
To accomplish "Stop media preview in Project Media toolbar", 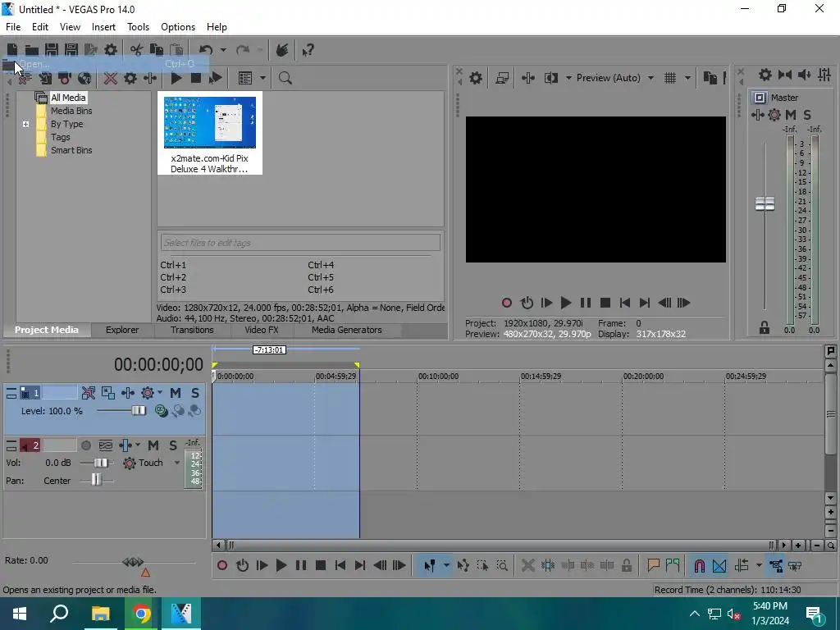I will click(196, 78).
